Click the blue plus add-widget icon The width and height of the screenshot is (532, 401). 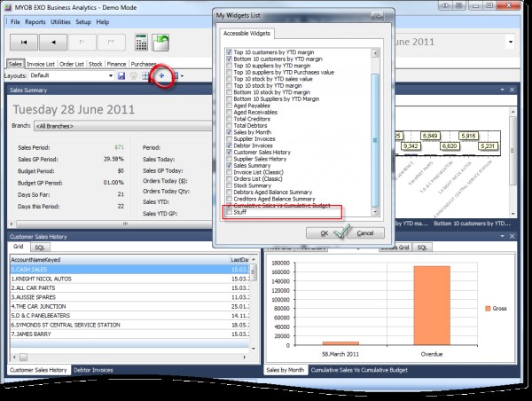[x=161, y=75]
